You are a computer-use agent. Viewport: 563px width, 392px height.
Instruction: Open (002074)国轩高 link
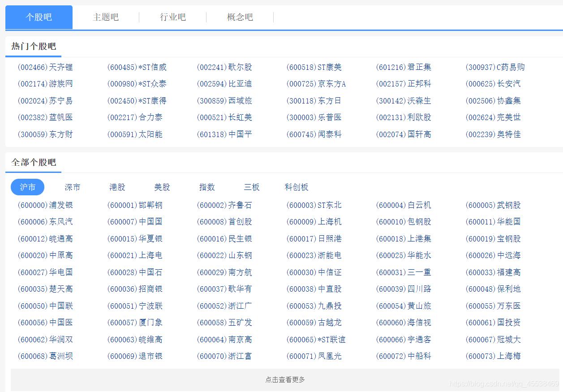tap(404, 134)
